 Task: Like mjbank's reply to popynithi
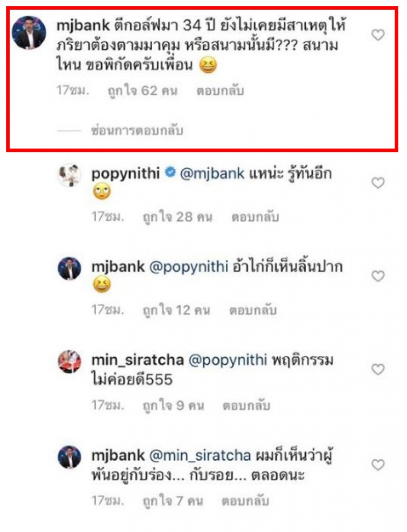coord(377,276)
